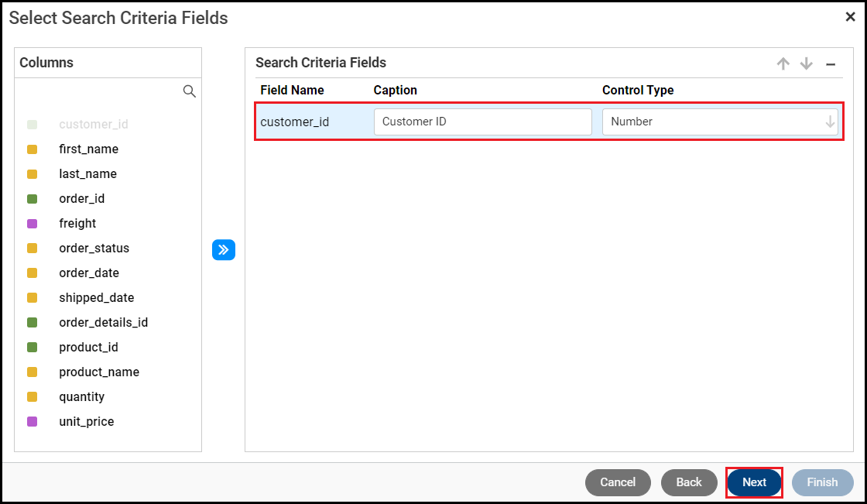Select the unit_price column

(x=86, y=422)
